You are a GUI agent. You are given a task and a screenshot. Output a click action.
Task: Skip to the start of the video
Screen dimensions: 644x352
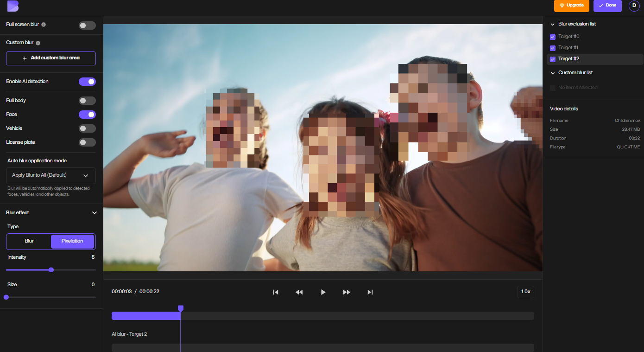point(276,292)
